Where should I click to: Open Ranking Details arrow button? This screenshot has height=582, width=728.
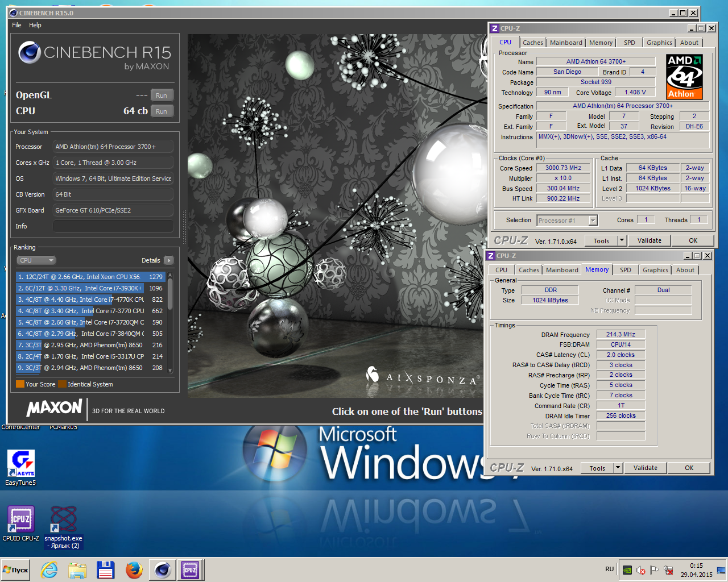tap(168, 260)
